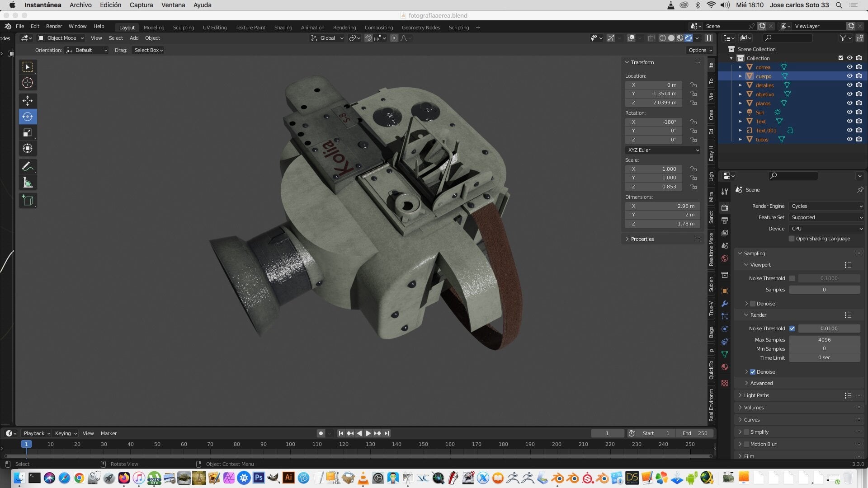Open the Render menu
Viewport: 868px width, 488px height.
click(x=54, y=26)
